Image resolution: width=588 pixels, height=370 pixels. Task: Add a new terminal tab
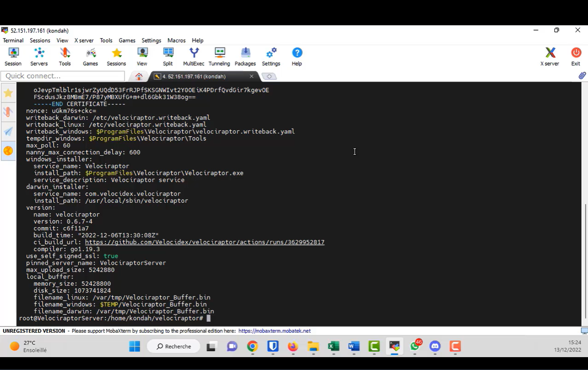click(269, 76)
